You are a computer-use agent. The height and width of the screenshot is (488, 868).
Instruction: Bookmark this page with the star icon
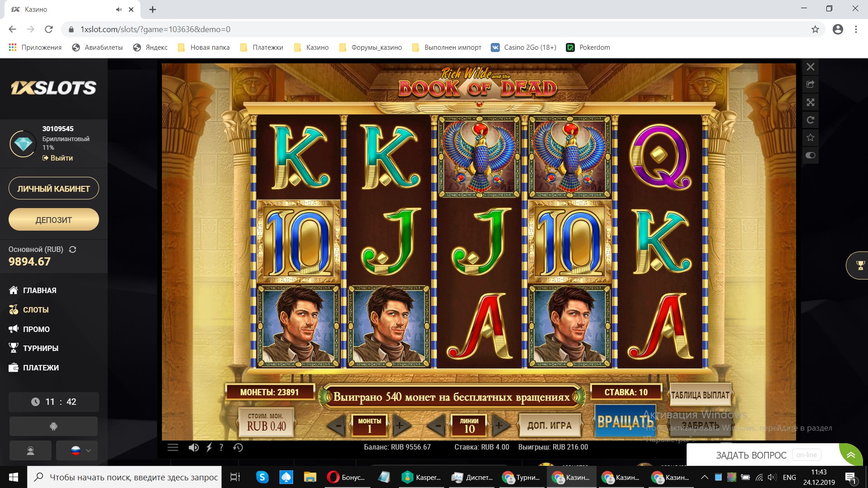tap(815, 29)
